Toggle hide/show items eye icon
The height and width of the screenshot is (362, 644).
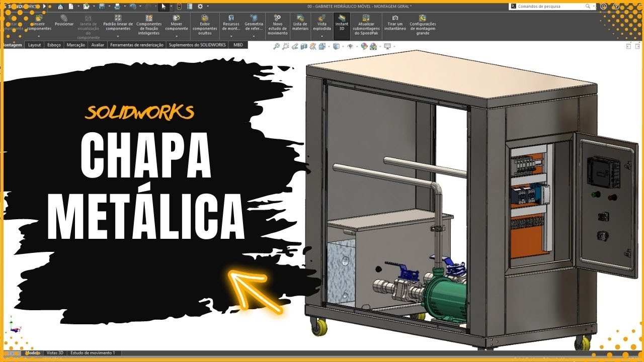tap(350, 46)
